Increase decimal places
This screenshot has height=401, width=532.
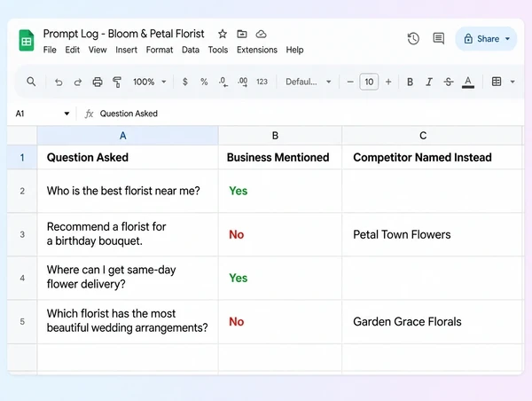[x=243, y=82]
